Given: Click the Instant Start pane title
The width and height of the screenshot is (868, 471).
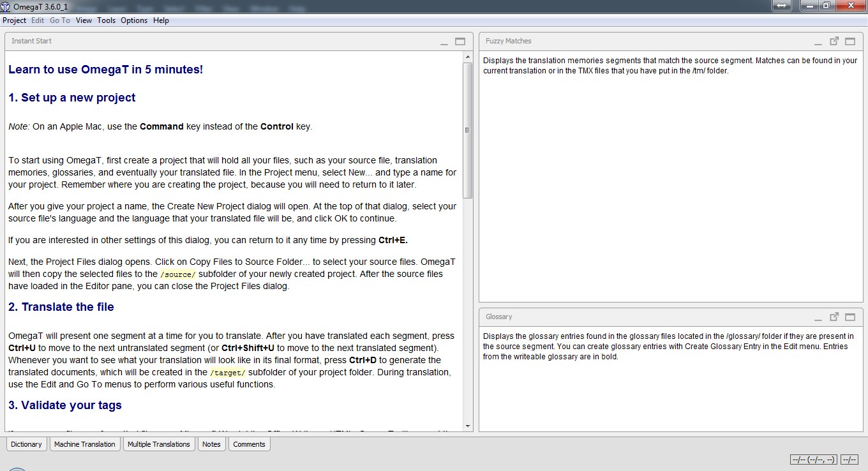Looking at the screenshot, I should coord(31,41).
